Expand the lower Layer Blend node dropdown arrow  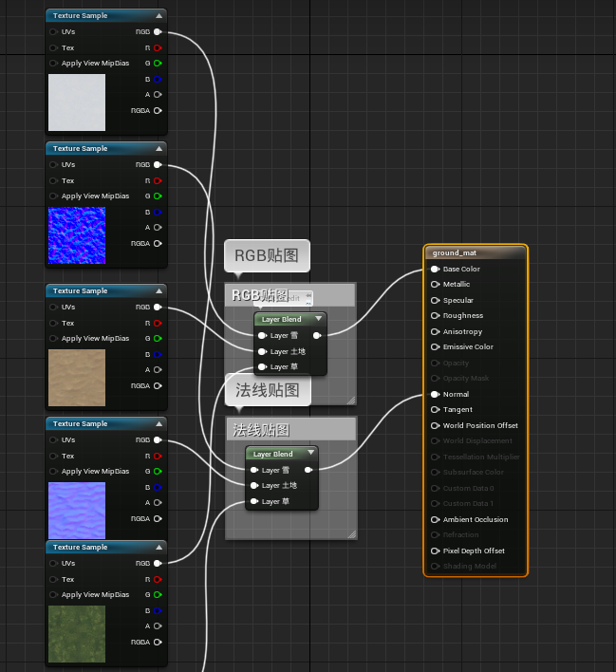310,453
